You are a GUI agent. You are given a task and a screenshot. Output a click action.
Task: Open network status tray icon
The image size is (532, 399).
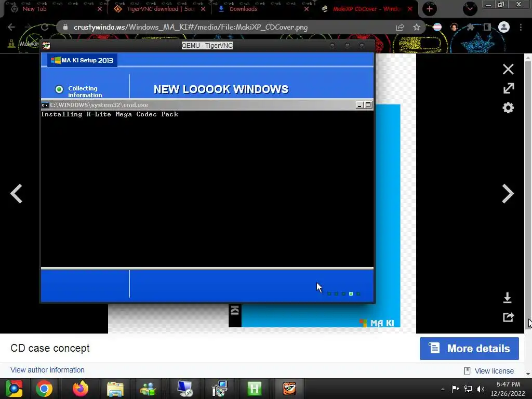point(468,389)
